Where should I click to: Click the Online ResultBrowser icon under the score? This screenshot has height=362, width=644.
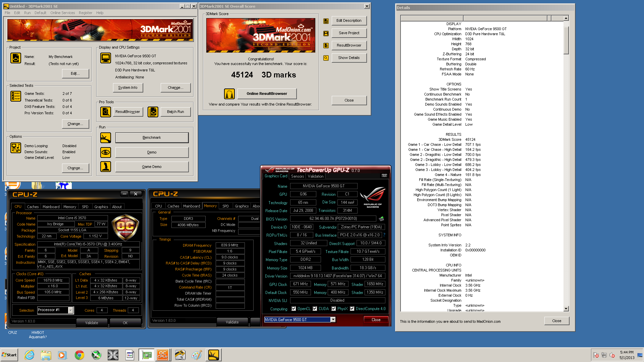[229, 94]
